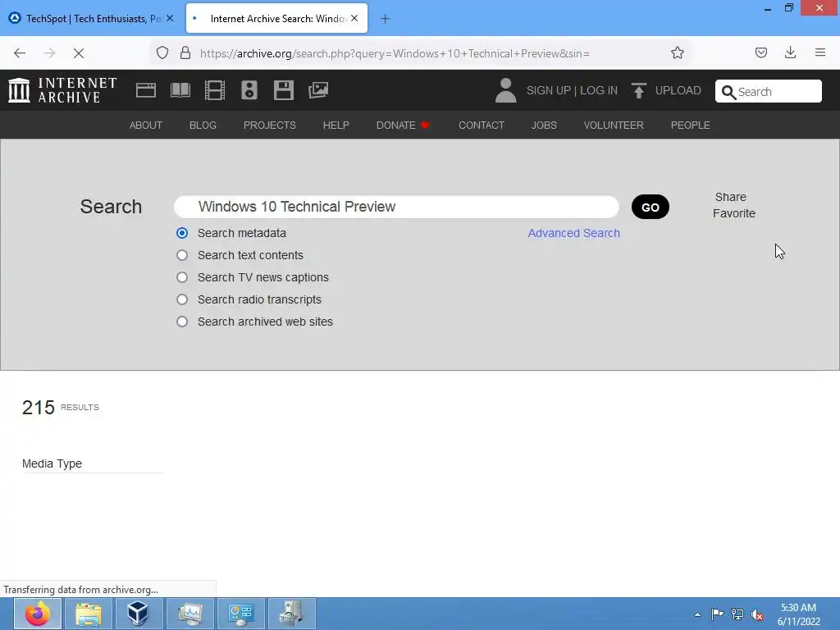This screenshot has height=630, width=840.
Task: Open the Web (Wayback) media icon
Action: (x=146, y=90)
